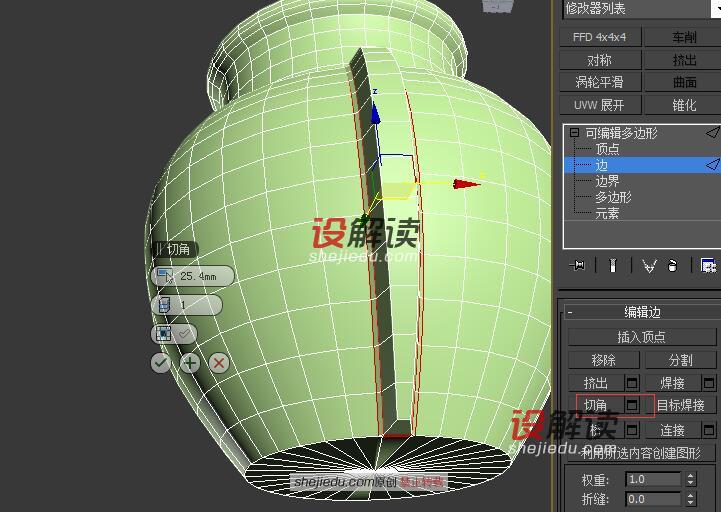
Task: Open configure modifier sets icon
Action: 708,265
